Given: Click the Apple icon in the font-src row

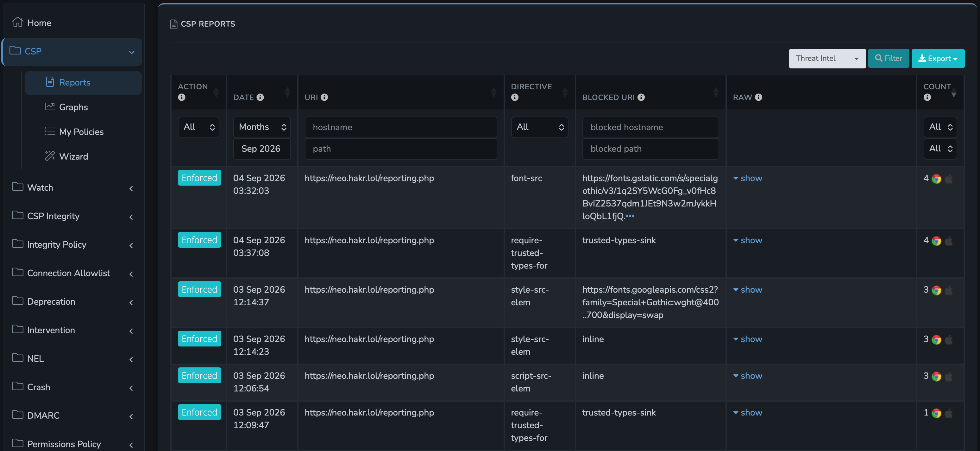Looking at the screenshot, I should click(x=948, y=179).
